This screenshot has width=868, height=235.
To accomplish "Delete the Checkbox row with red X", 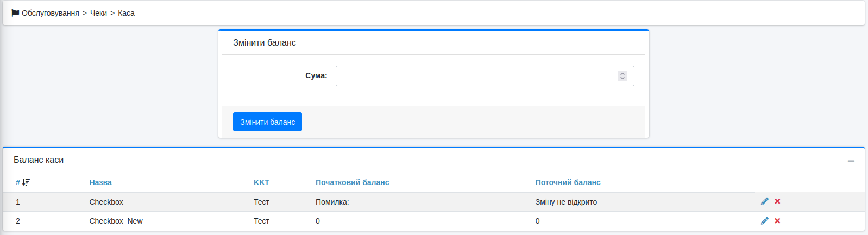I will click(777, 201).
